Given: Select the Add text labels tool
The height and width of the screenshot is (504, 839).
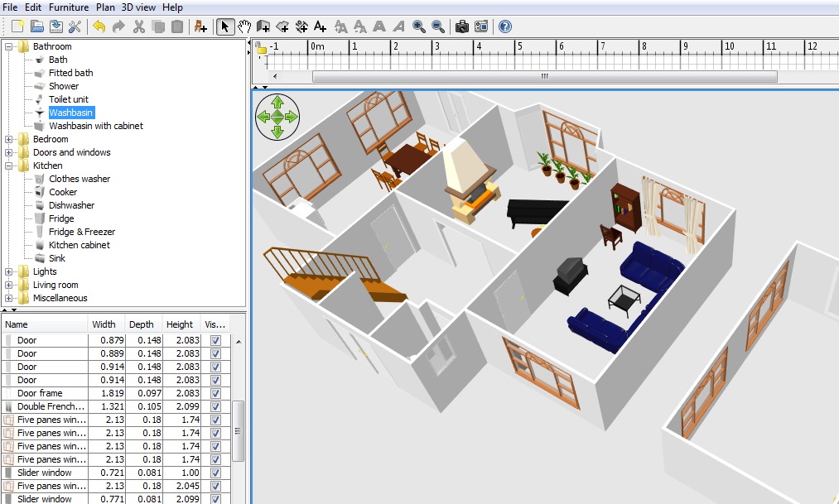Looking at the screenshot, I should tap(321, 26).
